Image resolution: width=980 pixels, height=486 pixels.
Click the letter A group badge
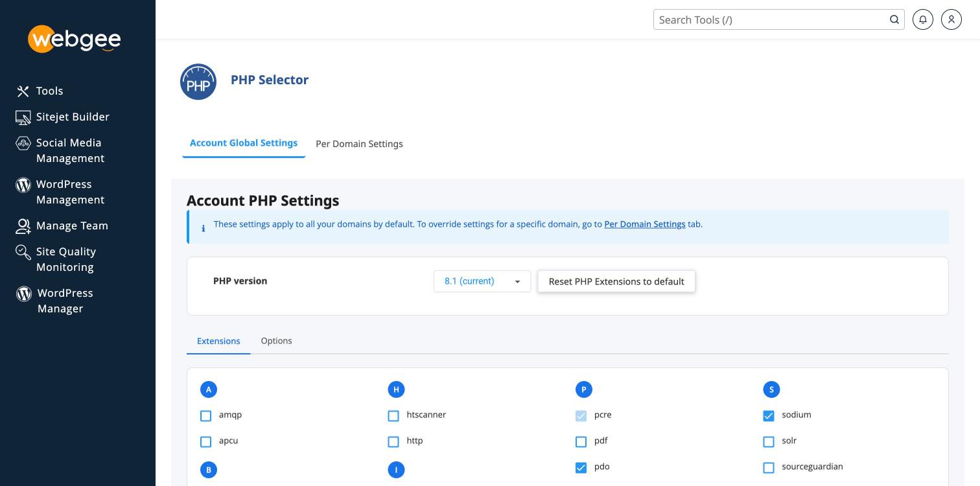coord(209,389)
